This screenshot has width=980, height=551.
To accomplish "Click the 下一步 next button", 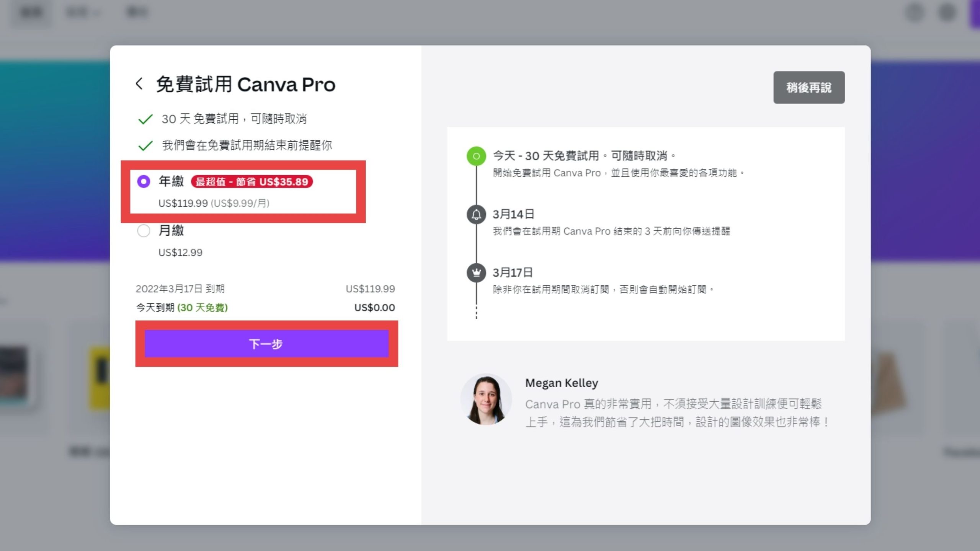I will tap(266, 344).
